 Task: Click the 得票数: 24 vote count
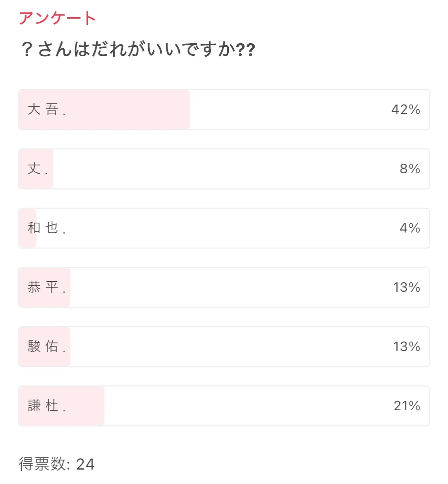pyautogui.click(x=57, y=464)
